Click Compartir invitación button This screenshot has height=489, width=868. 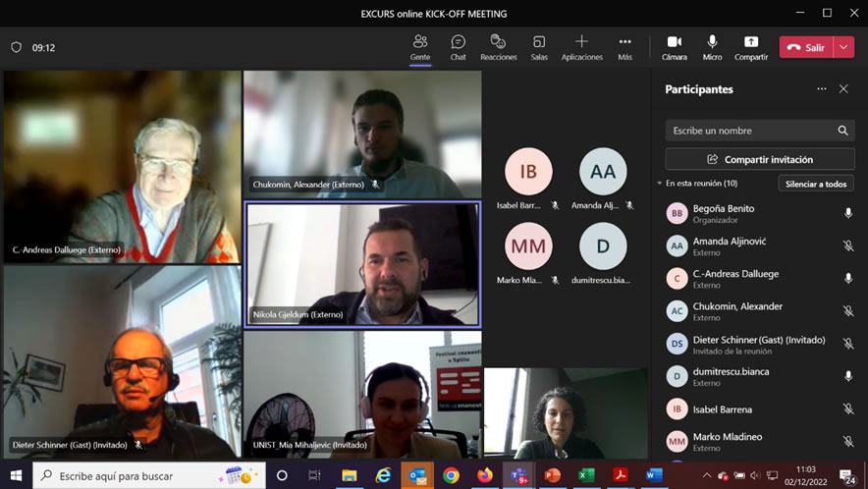pos(760,159)
